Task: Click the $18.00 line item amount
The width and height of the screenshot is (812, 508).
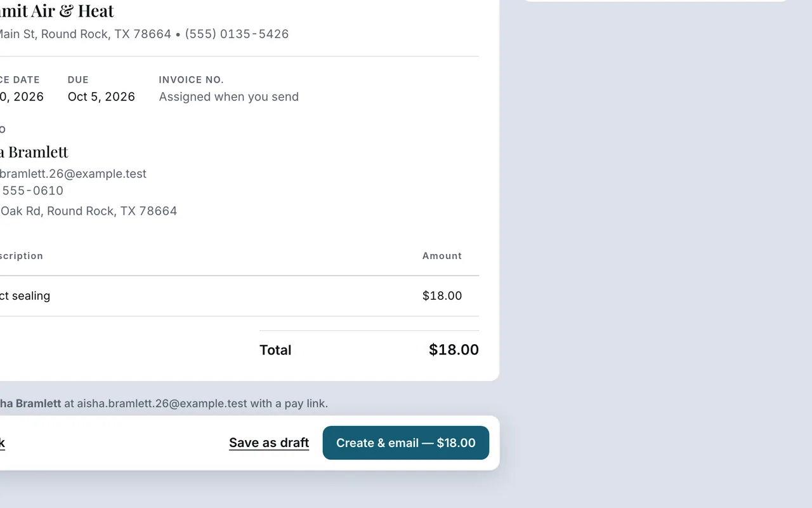Action: pyautogui.click(x=442, y=295)
